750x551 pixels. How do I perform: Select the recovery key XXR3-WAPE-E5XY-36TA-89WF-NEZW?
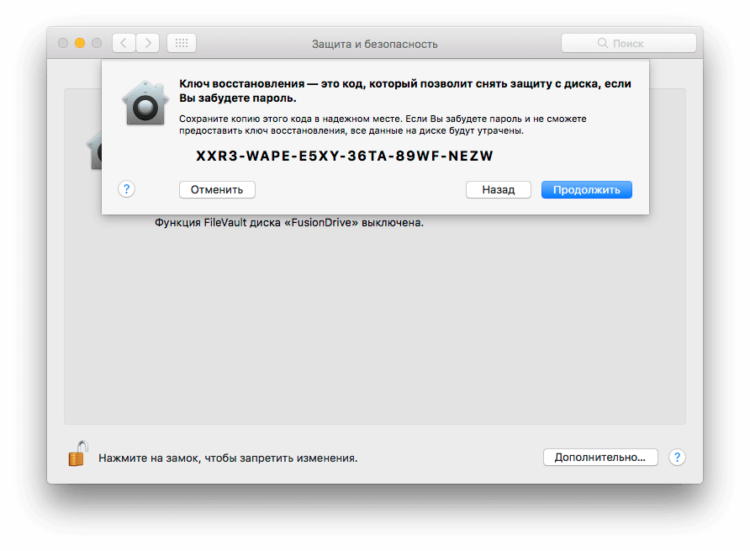pyautogui.click(x=344, y=156)
